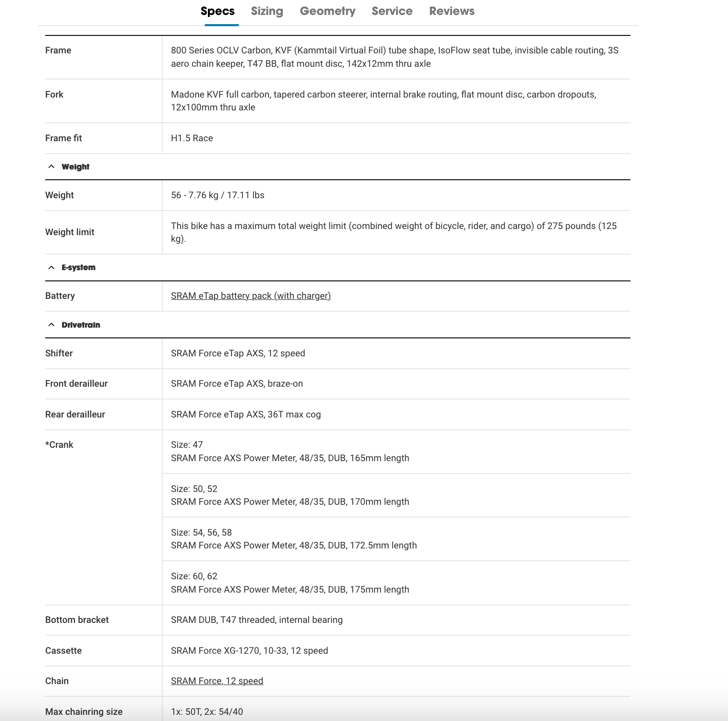Collapse the E-system section chevron
This screenshot has height=721, width=728.
point(51,268)
